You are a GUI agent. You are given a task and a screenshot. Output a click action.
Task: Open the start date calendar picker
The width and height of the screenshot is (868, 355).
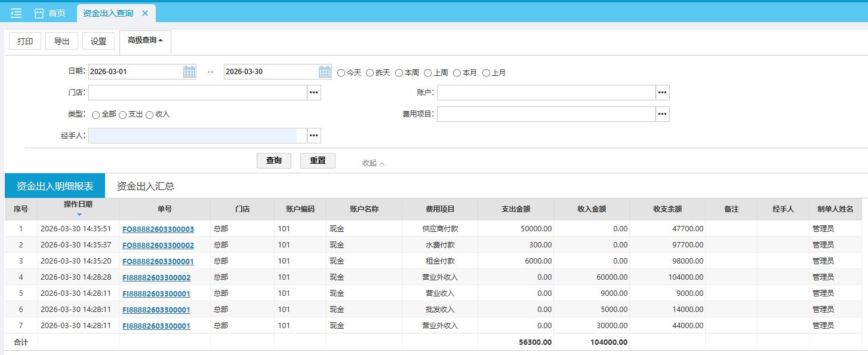click(x=189, y=72)
